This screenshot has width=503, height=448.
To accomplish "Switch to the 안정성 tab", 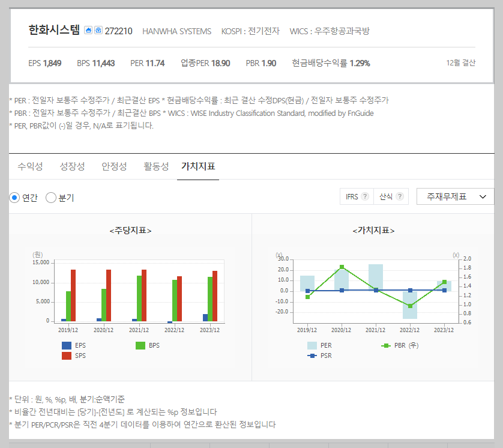I will pyautogui.click(x=114, y=166).
